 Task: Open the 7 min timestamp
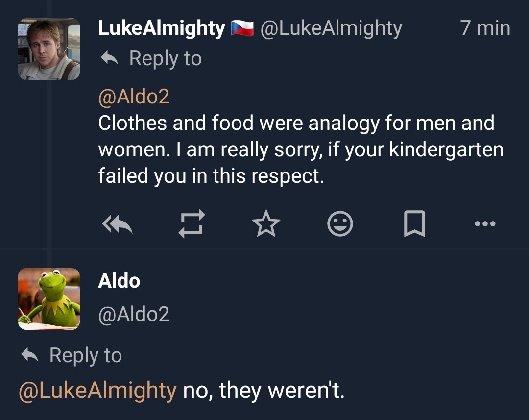tap(485, 28)
